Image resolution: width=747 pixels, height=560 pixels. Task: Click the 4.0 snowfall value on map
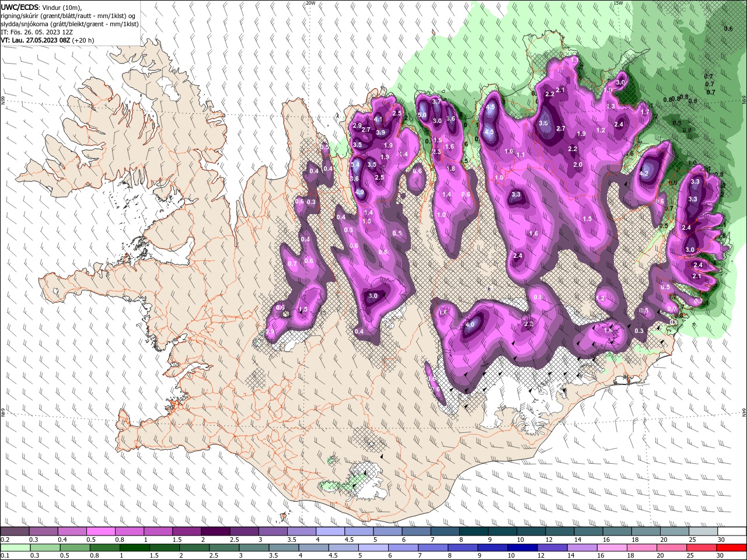click(471, 324)
